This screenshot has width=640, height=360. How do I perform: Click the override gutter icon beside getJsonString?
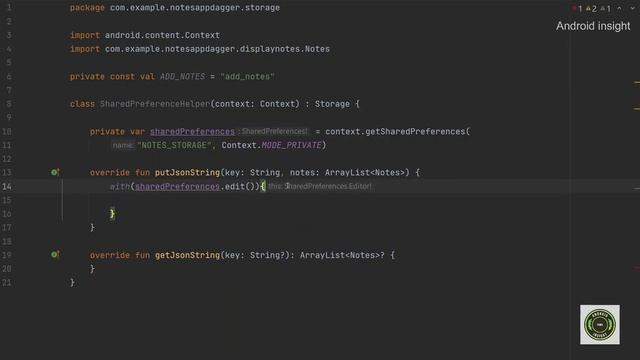pos(55,255)
